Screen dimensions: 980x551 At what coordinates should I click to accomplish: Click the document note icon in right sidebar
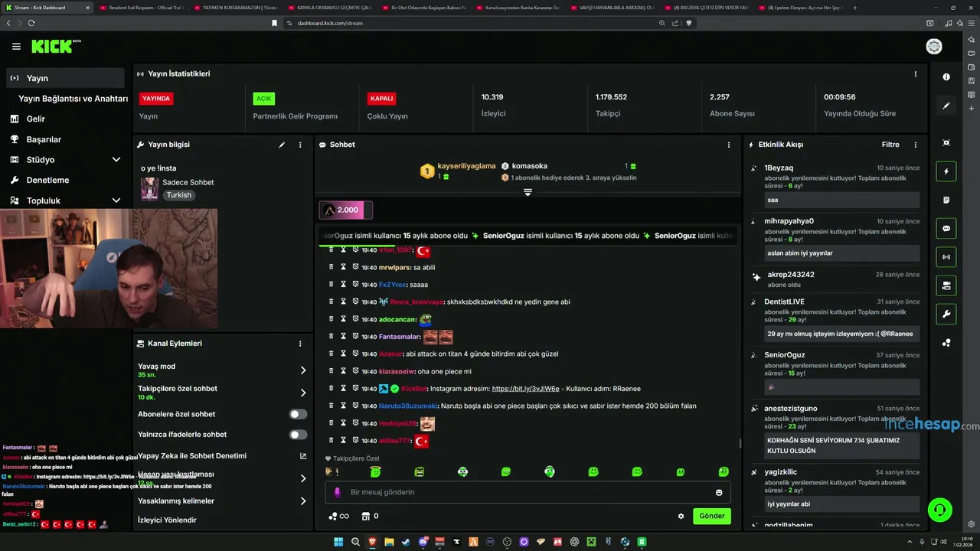pyautogui.click(x=946, y=200)
